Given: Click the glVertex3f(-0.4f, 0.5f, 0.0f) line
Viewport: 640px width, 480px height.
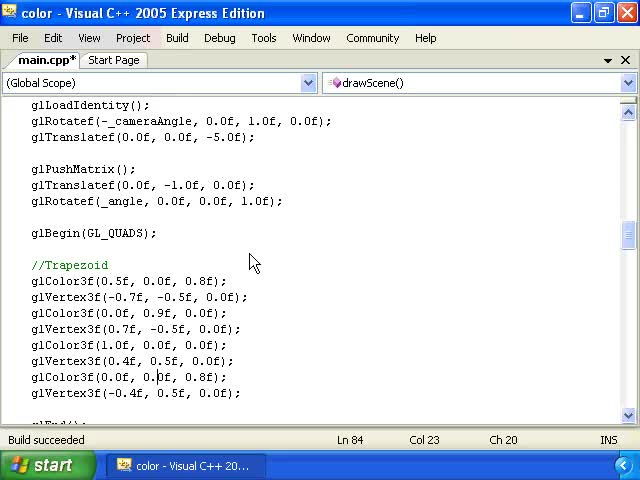Looking at the screenshot, I should (136, 393).
